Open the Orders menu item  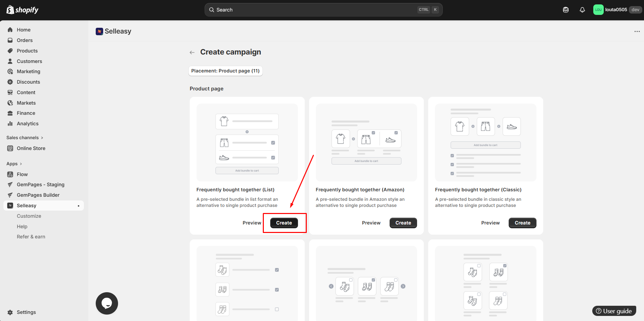(x=25, y=40)
